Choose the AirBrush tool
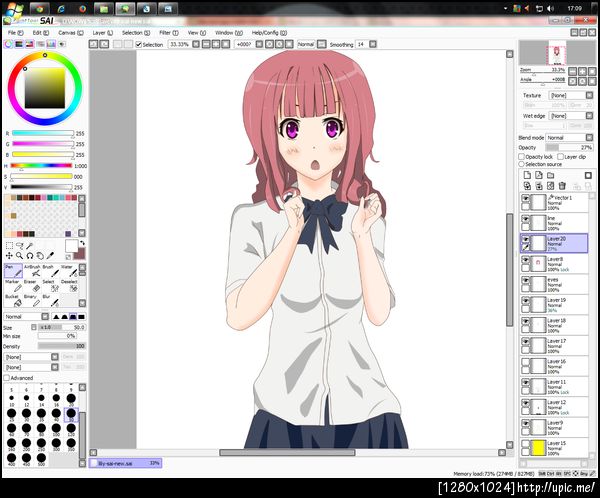The height and width of the screenshot is (498, 600). [32, 271]
